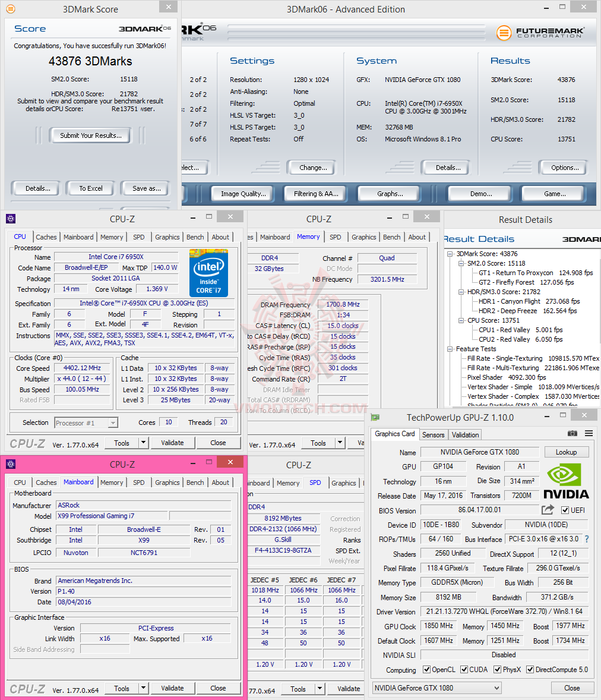The width and height of the screenshot is (601, 700).
Task: Open the Tools dropdown arrow in Memory CPU-Z window
Action: point(340,443)
